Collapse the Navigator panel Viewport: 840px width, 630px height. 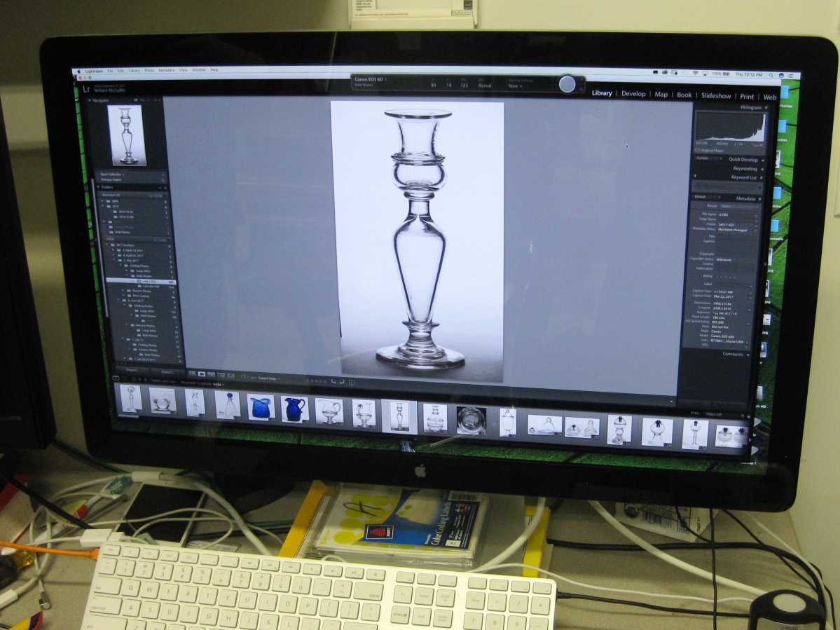90,100
